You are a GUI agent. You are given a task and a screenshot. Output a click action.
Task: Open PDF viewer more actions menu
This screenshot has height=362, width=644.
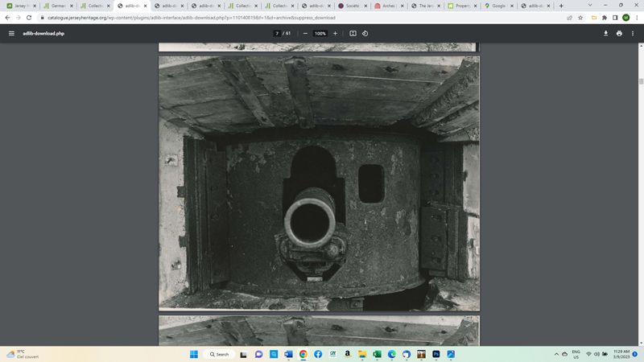click(633, 34)
